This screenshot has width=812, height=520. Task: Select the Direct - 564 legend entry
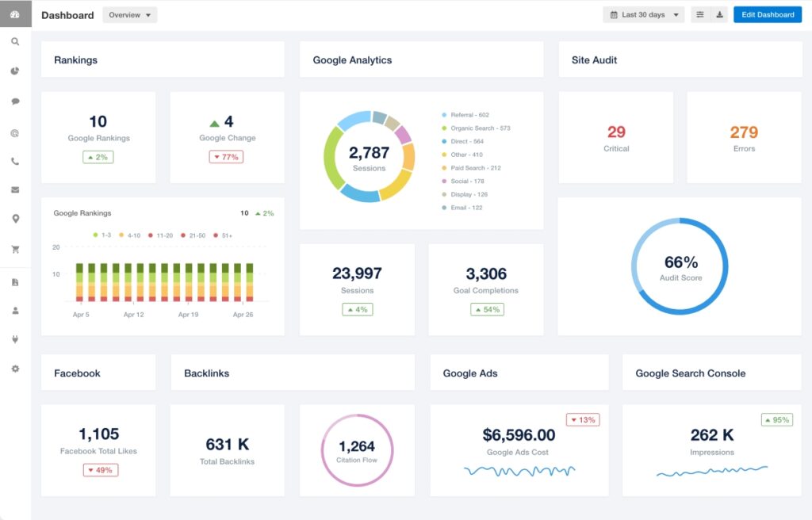[x=462, y=141]
